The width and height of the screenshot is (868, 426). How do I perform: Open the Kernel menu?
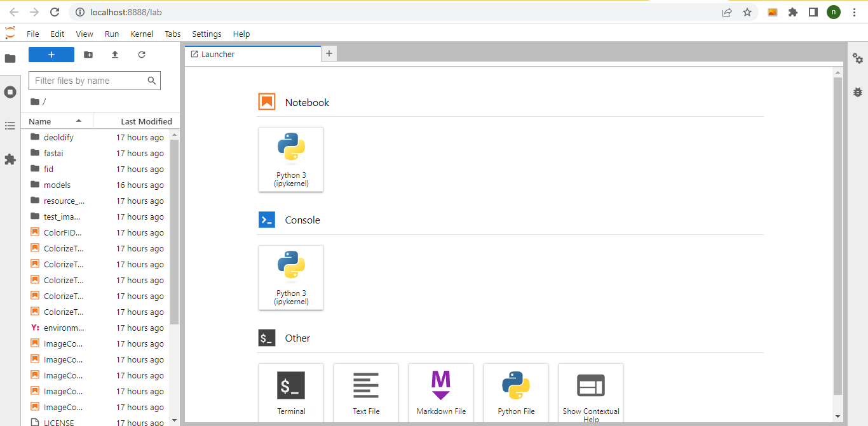coord(142,34)
